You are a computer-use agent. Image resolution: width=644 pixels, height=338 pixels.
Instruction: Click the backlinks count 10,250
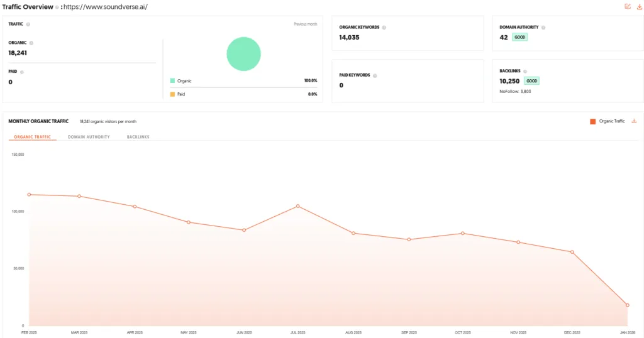509,81
